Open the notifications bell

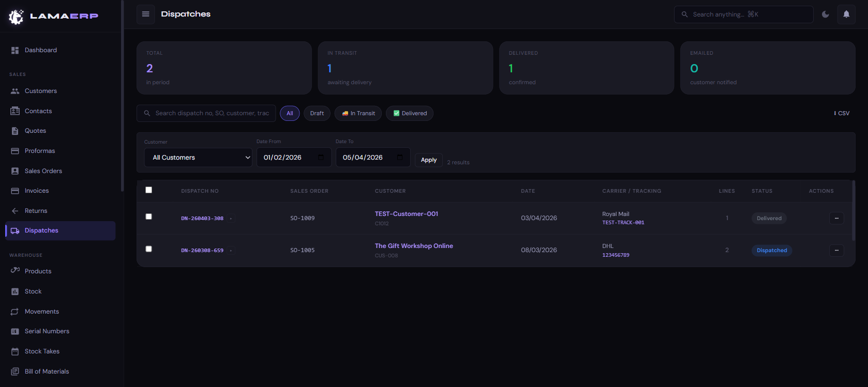pos(846,14)
